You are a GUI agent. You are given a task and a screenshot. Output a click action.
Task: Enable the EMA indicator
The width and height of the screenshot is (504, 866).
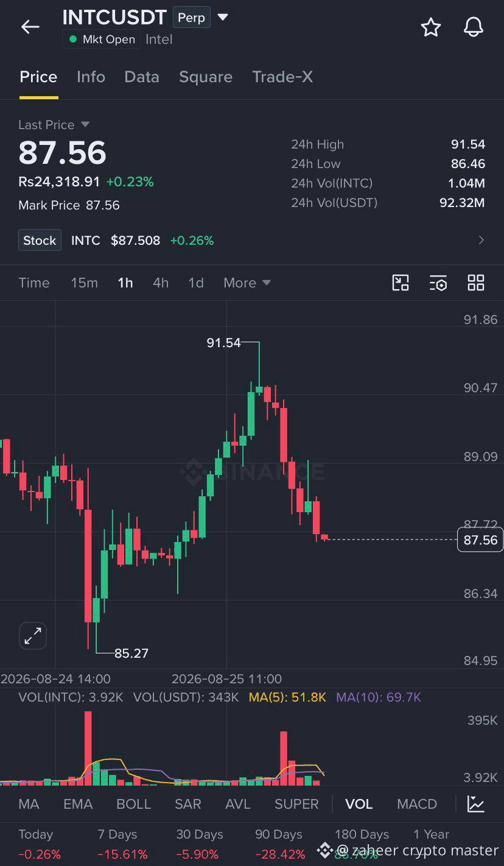(78, 804)
